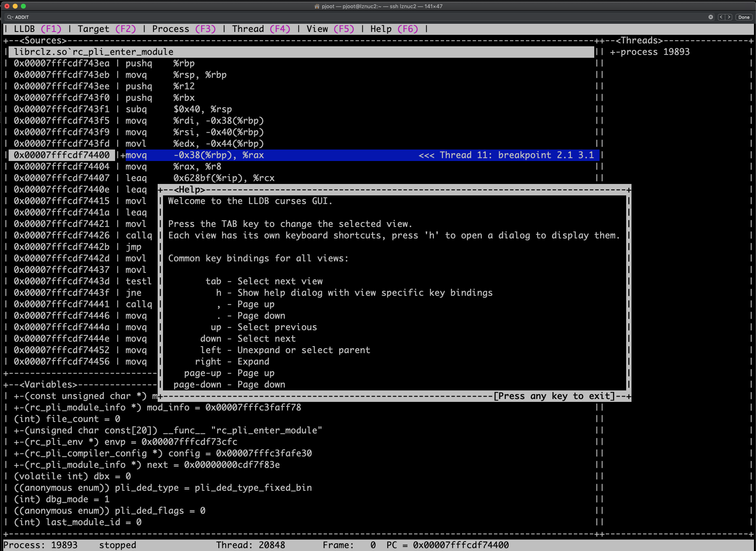
Task: Click 'Welcome to the LLDB curses GUI' text
Action: point(250,201)
